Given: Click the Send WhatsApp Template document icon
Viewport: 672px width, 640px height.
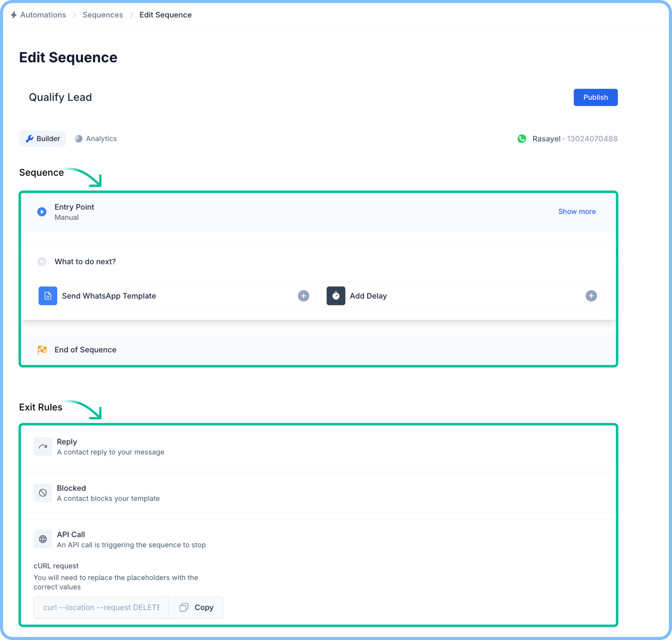Looking at the screenshot, I should click(x=48, y=296).
